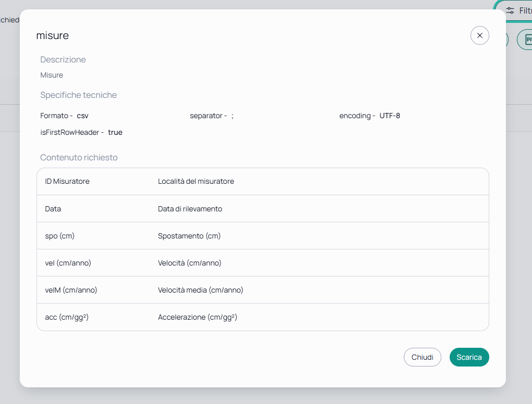532x404 pixels.
Task: Click the 'Specifiche tecniche' heading
Action: [78, 95]
